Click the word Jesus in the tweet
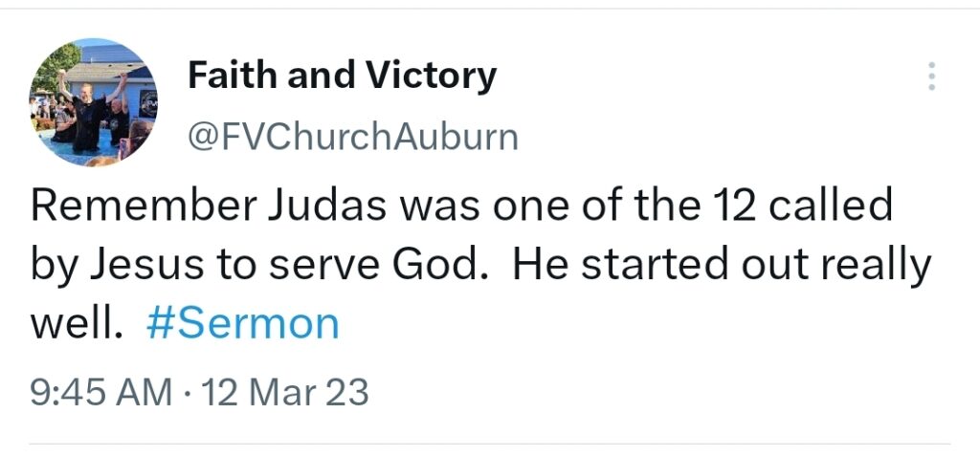The width and height of the screenshot is (980, 457). point(147,265)
